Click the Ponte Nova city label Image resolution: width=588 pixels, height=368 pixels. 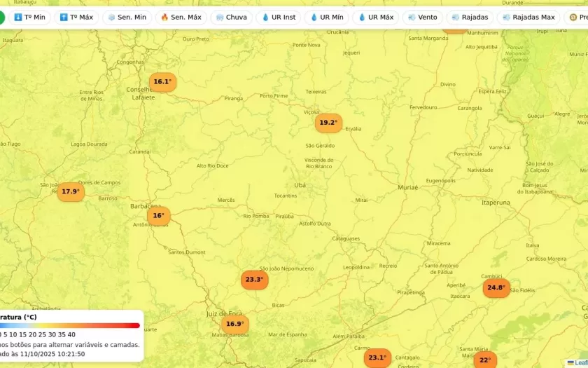(307, 45)
